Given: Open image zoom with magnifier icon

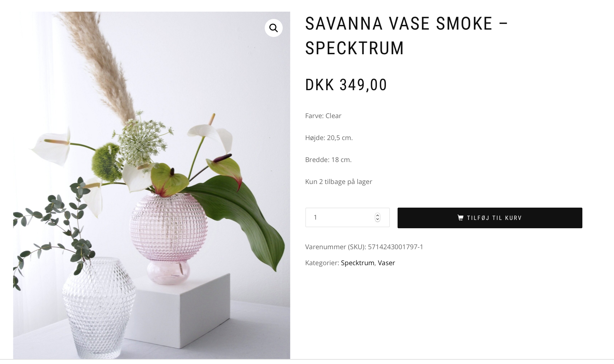Looking at the screenshot, I should (274, 28).
